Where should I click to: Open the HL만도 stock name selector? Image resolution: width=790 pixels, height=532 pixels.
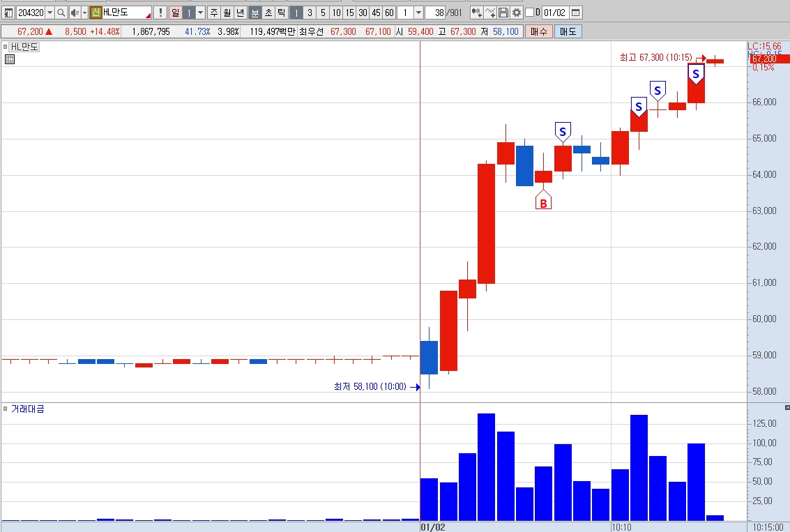126,13
